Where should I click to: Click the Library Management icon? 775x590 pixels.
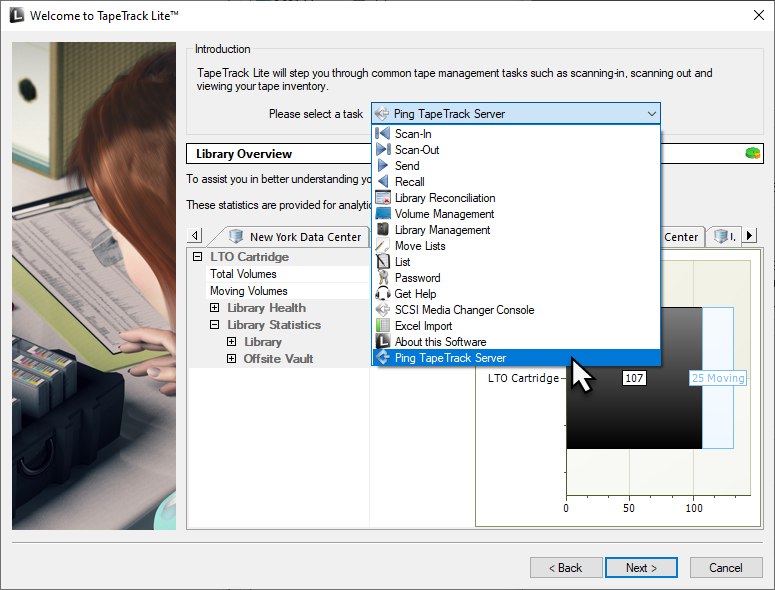[383, 229]
